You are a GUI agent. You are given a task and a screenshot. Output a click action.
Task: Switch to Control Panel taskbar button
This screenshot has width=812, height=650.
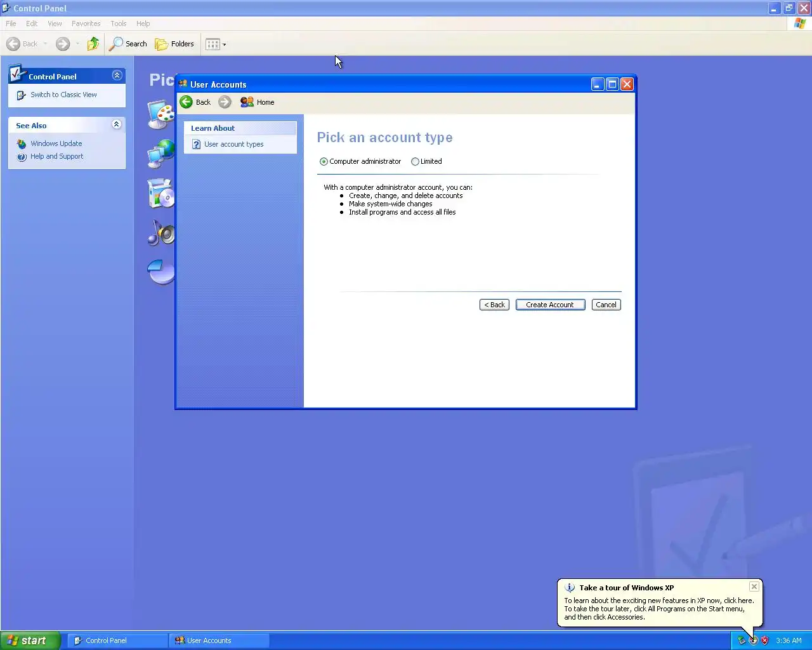117,640
